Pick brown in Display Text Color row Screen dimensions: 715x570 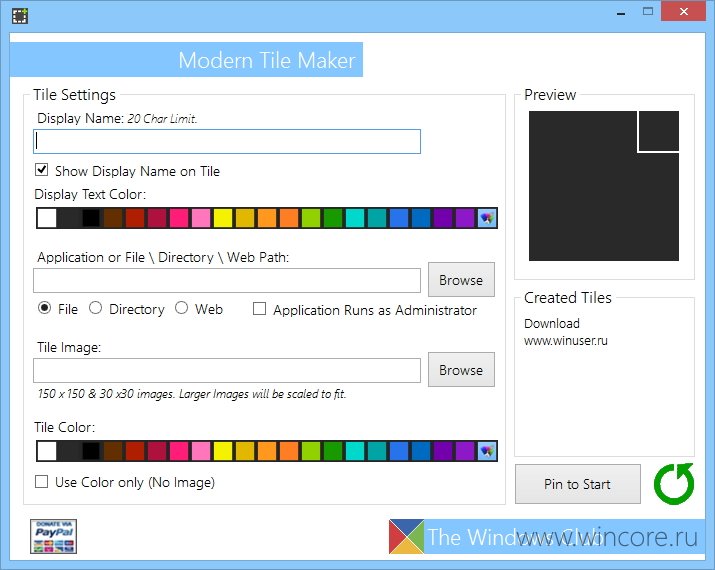coord(113,218)
